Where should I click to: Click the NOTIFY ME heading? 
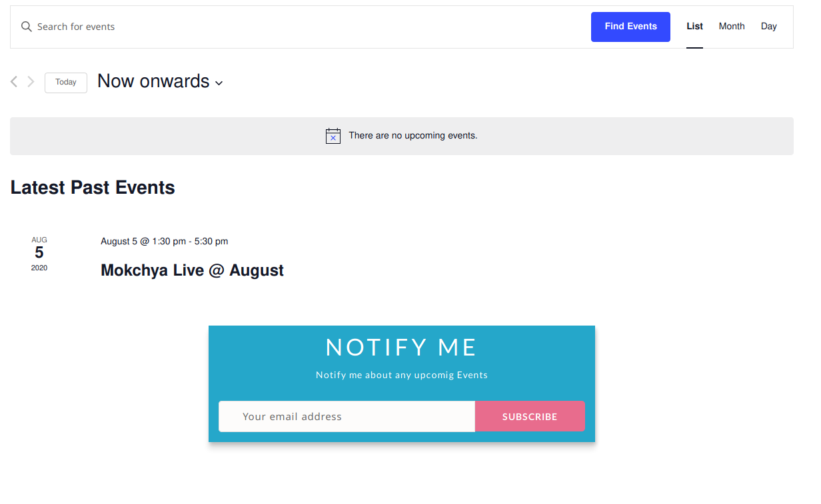[401, 348]
